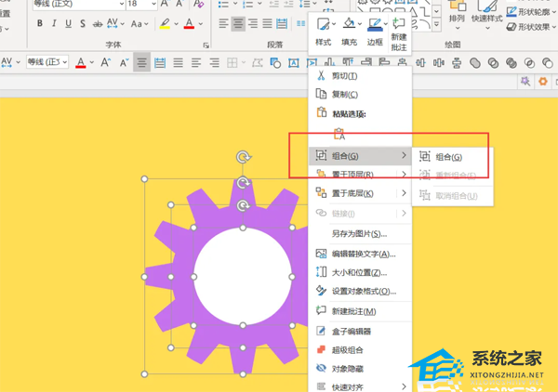Viewport: 558px width, 392px height.
Task: Open ribbon character spacing AV dropdown arrow
Action: click(123, 24)
